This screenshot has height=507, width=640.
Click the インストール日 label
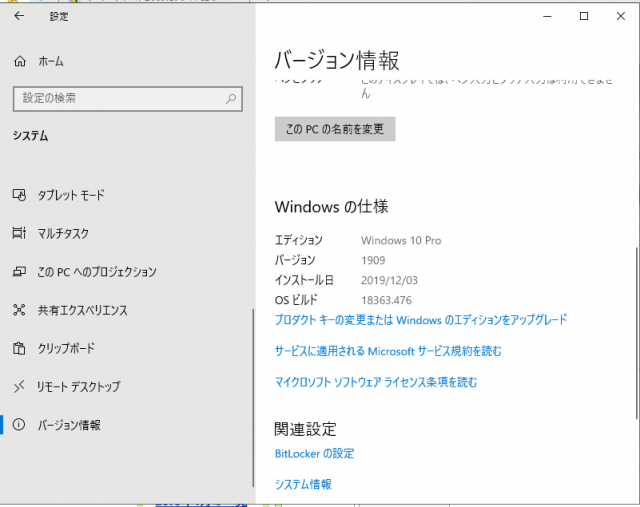[304, 280]
